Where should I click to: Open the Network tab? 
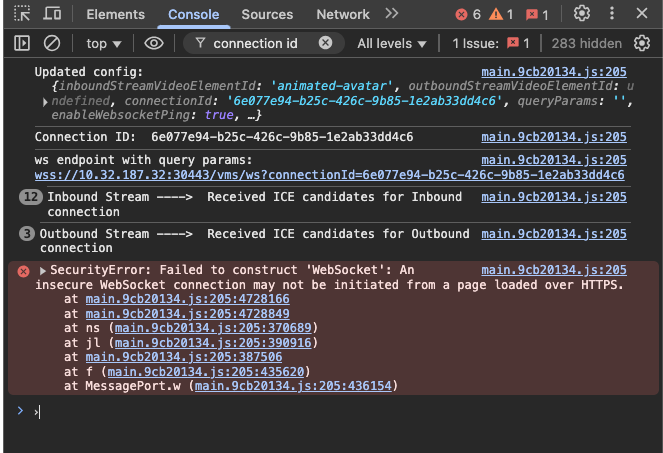(343, 14)
